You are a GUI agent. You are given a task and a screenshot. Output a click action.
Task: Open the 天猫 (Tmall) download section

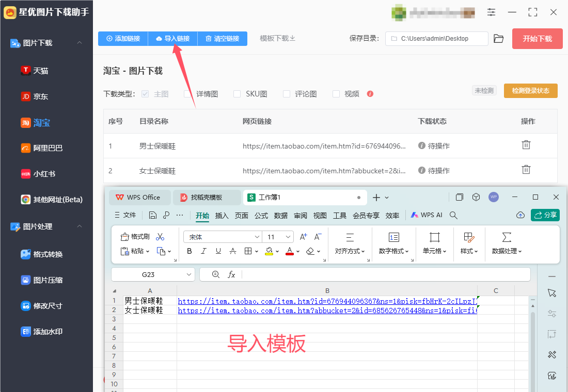35,71
